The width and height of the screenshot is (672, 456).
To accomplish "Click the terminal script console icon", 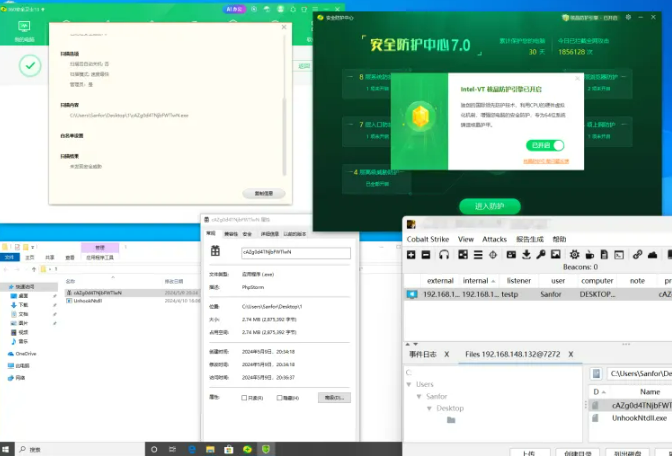I will pyautogui.click(x=619, y=255).
